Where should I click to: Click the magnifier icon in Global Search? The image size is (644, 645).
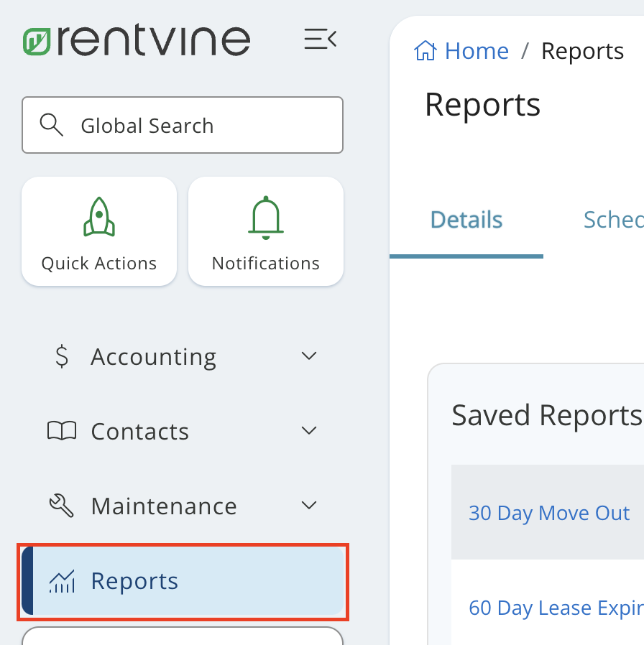pos(51,125)
